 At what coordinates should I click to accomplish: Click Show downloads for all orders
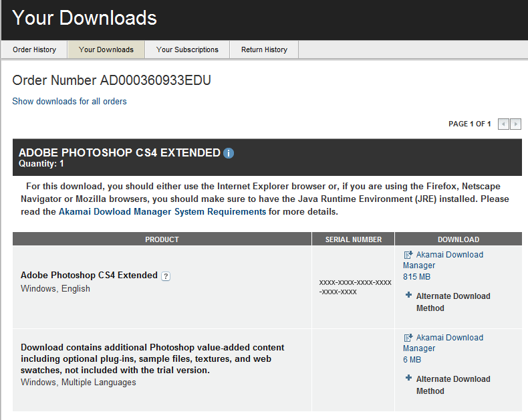[x=70, y=101]
